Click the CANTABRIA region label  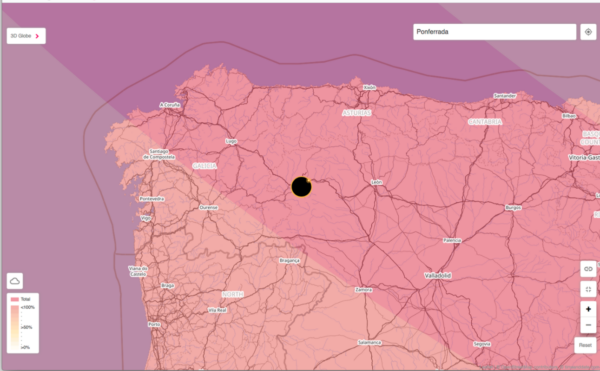click(485, 122)
